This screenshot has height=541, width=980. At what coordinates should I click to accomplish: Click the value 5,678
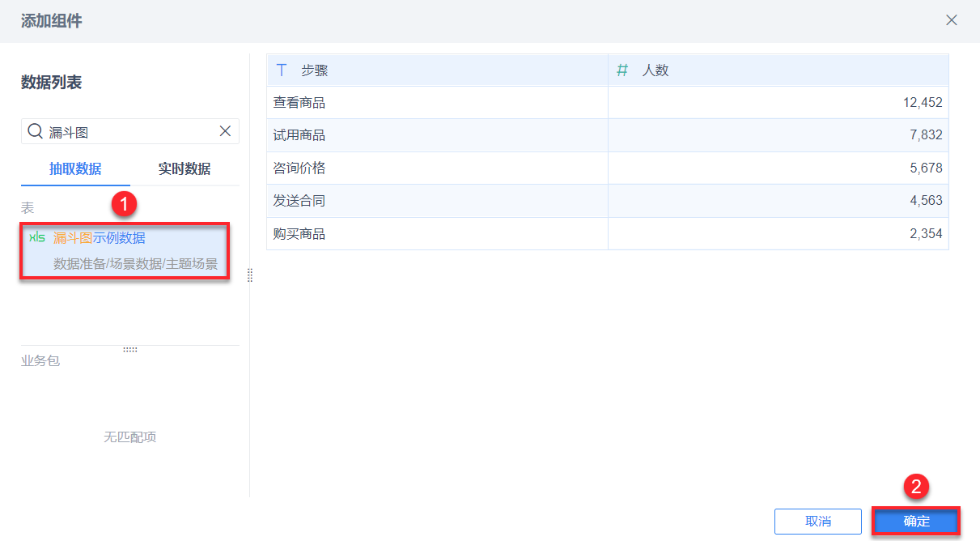(x=926, y=168)
